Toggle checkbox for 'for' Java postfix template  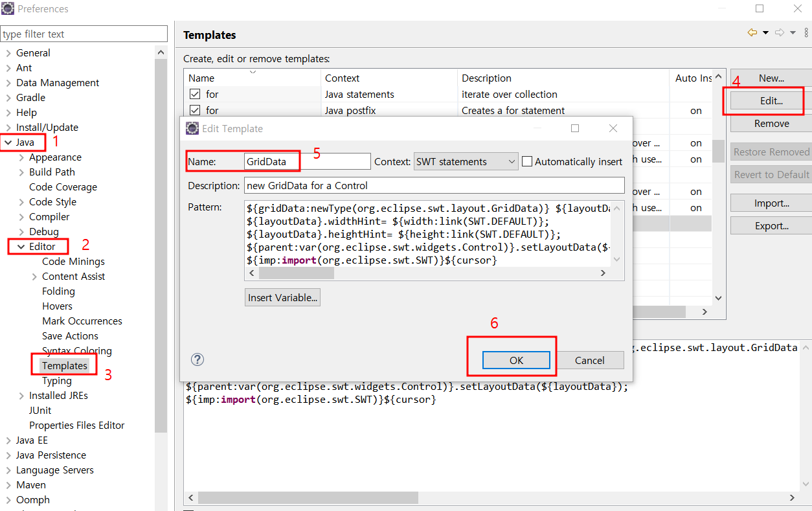194,111
